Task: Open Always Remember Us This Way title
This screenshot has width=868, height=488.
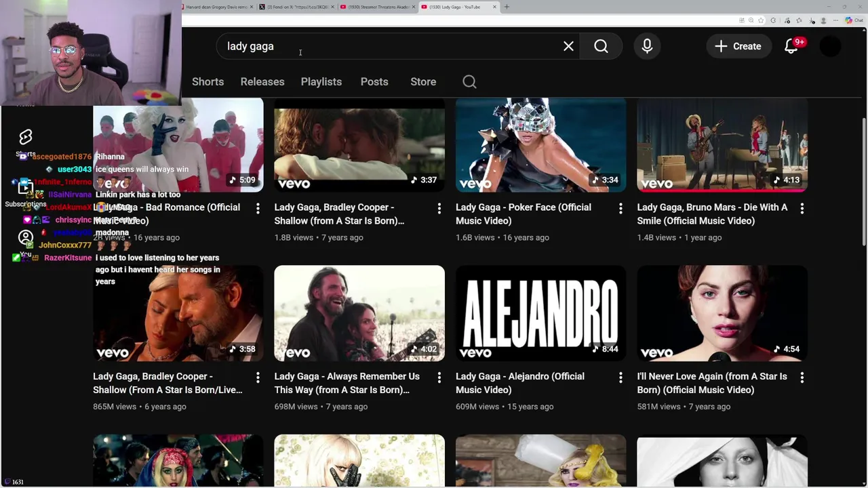Action: point(347,383)
